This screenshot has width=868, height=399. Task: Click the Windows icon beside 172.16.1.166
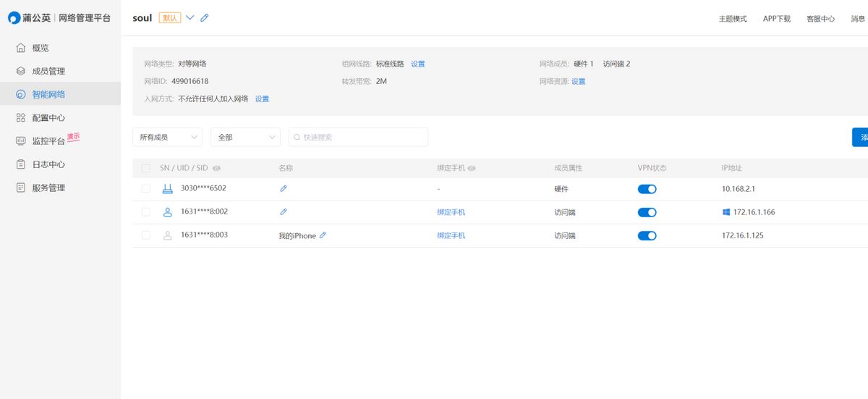coord(726,212)
